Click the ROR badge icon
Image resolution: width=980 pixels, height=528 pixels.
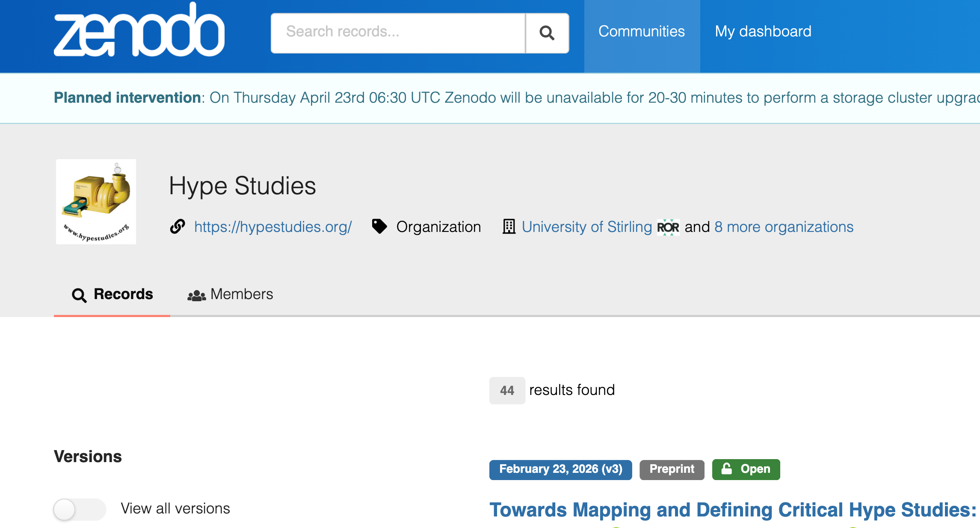coord(668,227)
